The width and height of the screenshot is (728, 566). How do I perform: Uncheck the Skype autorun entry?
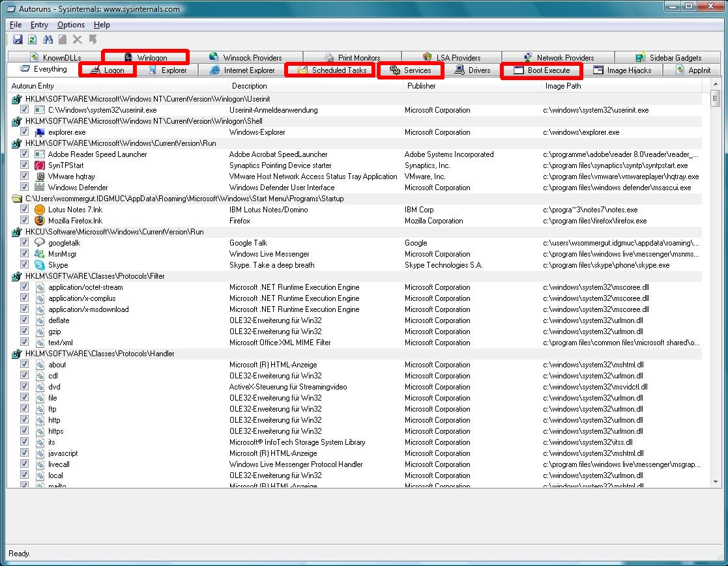click(x=25, y=264)
